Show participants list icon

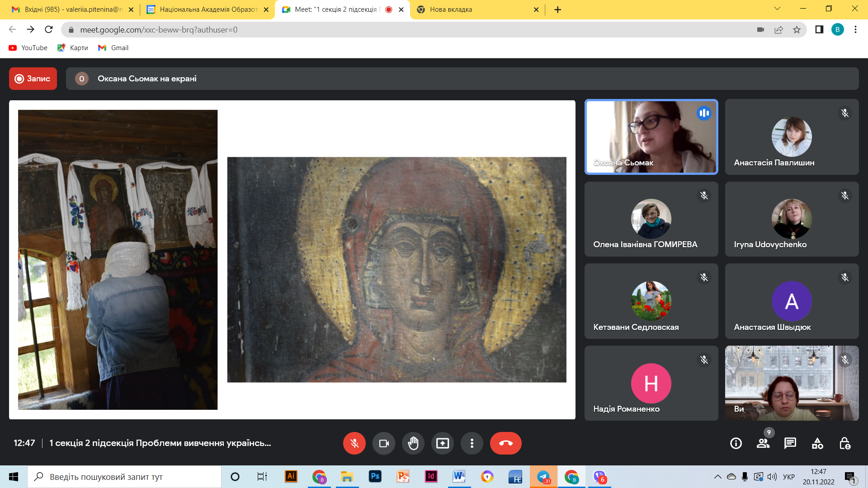tap(763, 443)
